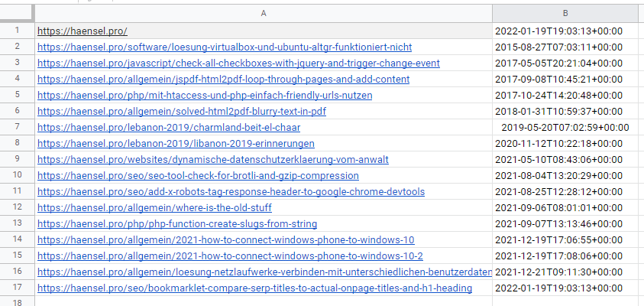The height and width of the screenshot is (306, 644).
Task: Select row 17 header
Action: point(17,288)
